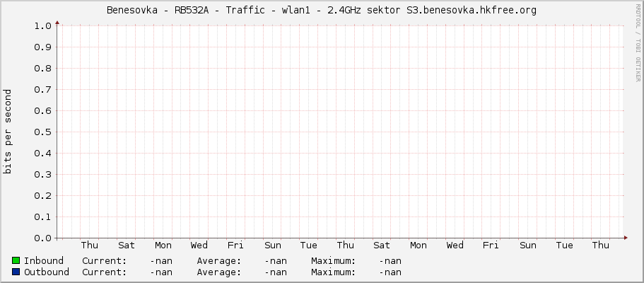Click the last Fri label on the x-axis
Viewport: 644px width, 283px height.
click(491, 246)
